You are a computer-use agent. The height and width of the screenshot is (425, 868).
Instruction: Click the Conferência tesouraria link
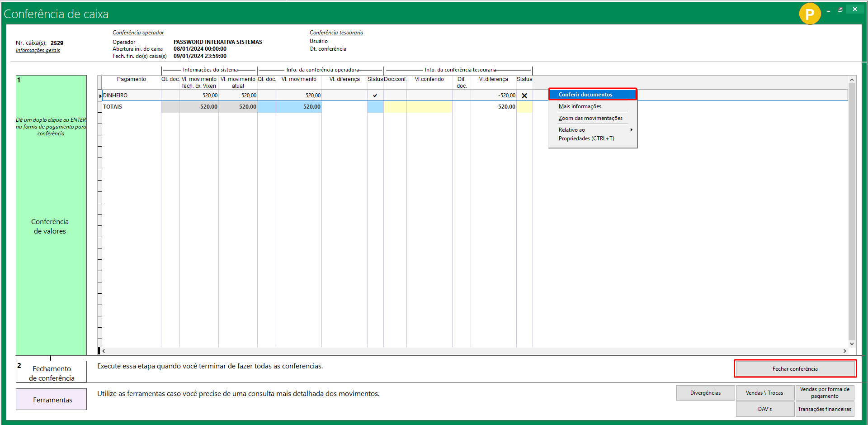click(336, 33)
